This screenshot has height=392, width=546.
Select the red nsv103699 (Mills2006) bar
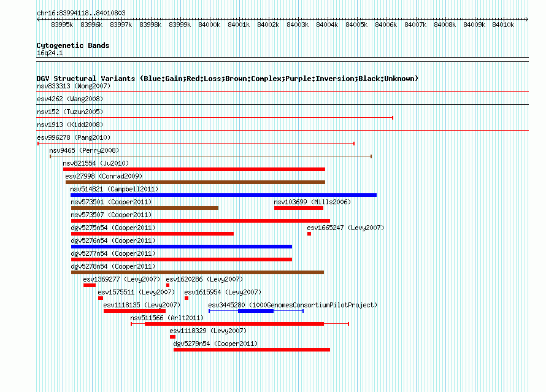(x=299, y=208)
